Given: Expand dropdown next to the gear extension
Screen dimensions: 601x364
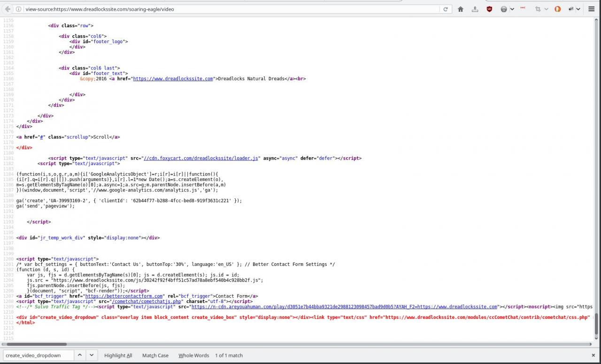Looking at the screenshot, I should click(512, 9).
